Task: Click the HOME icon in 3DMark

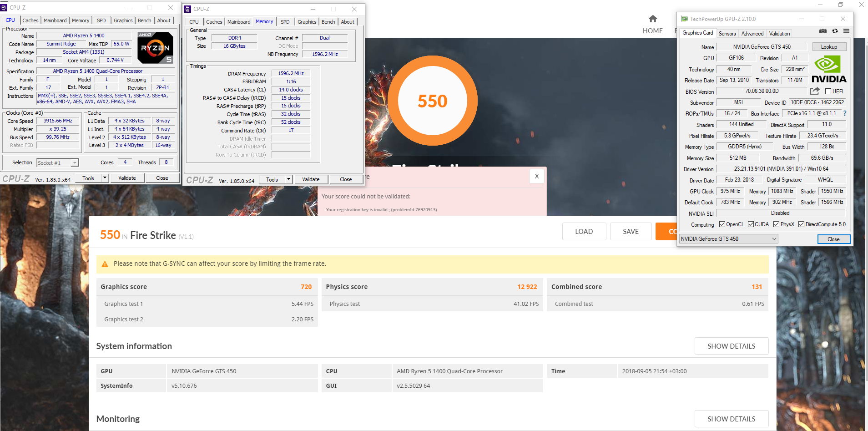Action: (653, 19)
